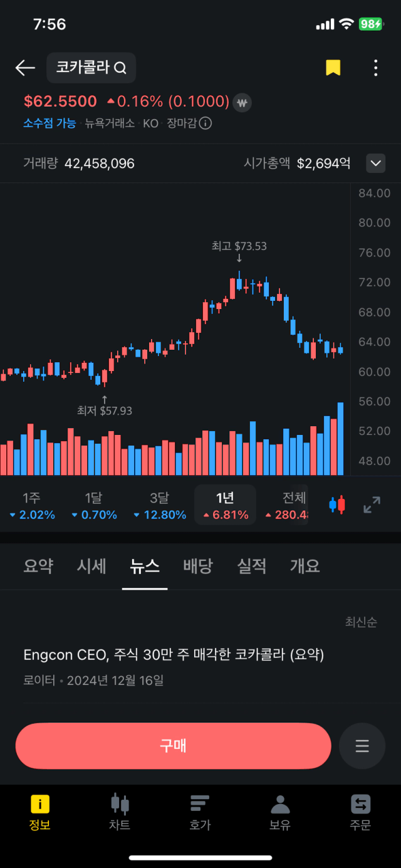Tap the 60.00 price axis label
401x868 pixels.
(374, 372)
